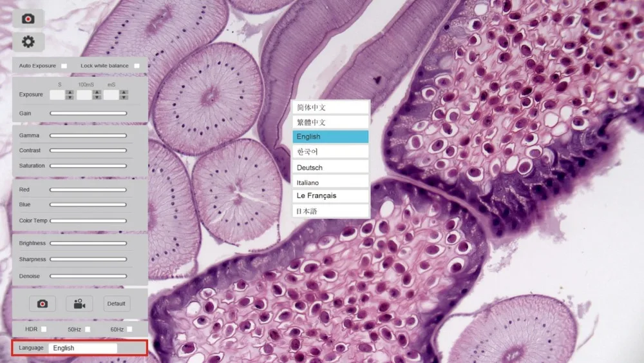Adjust the Sharpness slider

coord(88,259)
